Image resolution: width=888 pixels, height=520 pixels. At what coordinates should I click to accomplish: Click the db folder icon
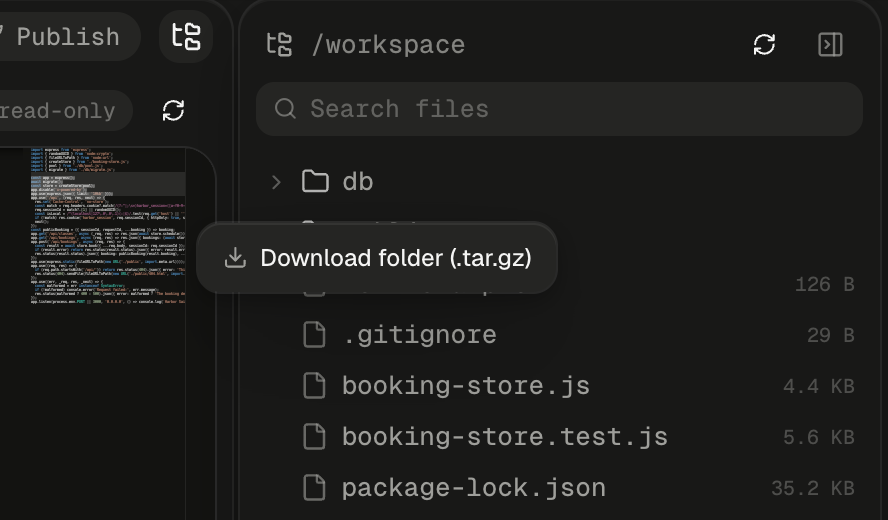point(315,182)
